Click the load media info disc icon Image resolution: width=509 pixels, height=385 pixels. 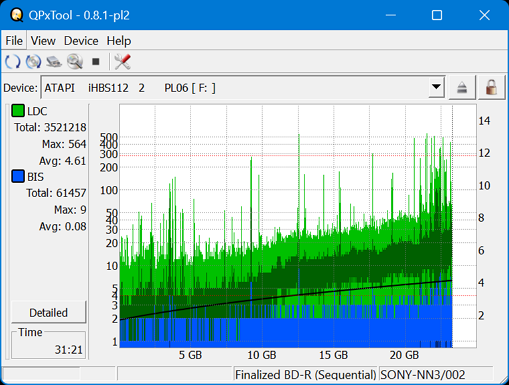point(33,62)
